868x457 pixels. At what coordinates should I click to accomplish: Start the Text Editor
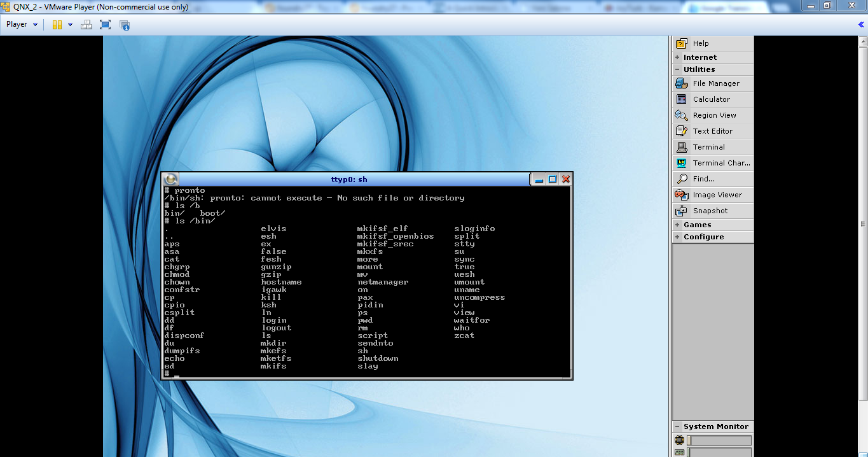712,131
